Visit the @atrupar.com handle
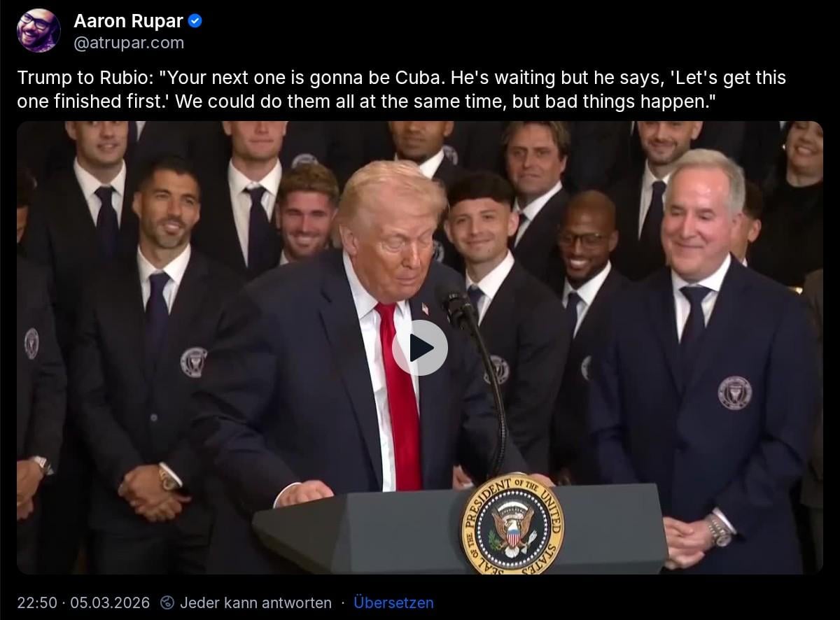840x620 pixels. click(x=129, y=43)
